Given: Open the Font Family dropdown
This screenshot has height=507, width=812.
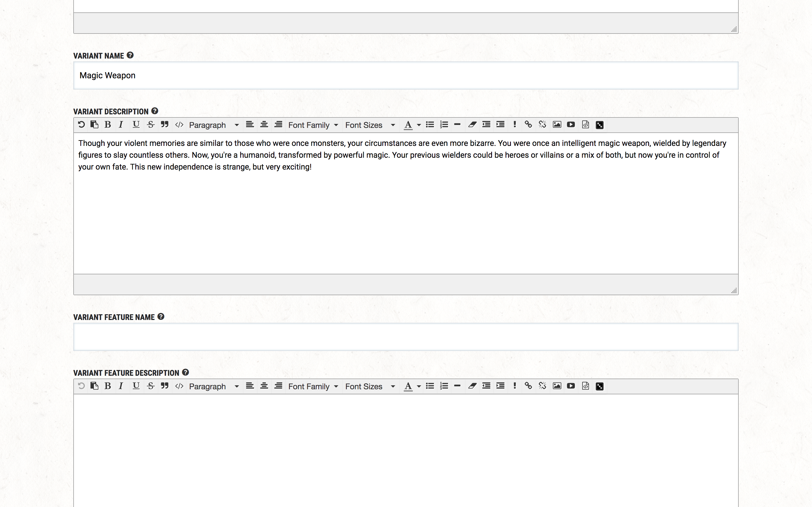Looking at the screenshot, I should 313,124.
